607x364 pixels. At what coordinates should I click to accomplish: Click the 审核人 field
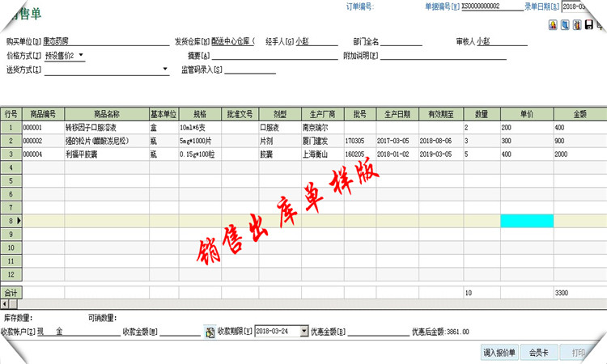pyautogui.click(x=502, y=41)
